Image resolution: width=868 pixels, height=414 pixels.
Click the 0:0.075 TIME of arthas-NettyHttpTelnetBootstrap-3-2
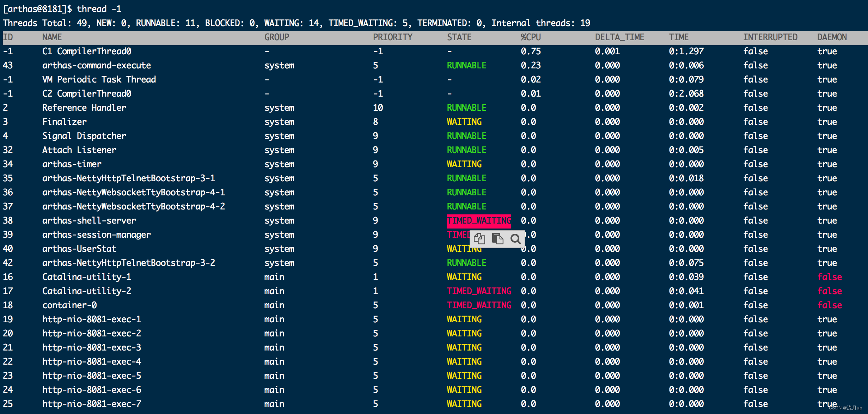click(686, 263)
